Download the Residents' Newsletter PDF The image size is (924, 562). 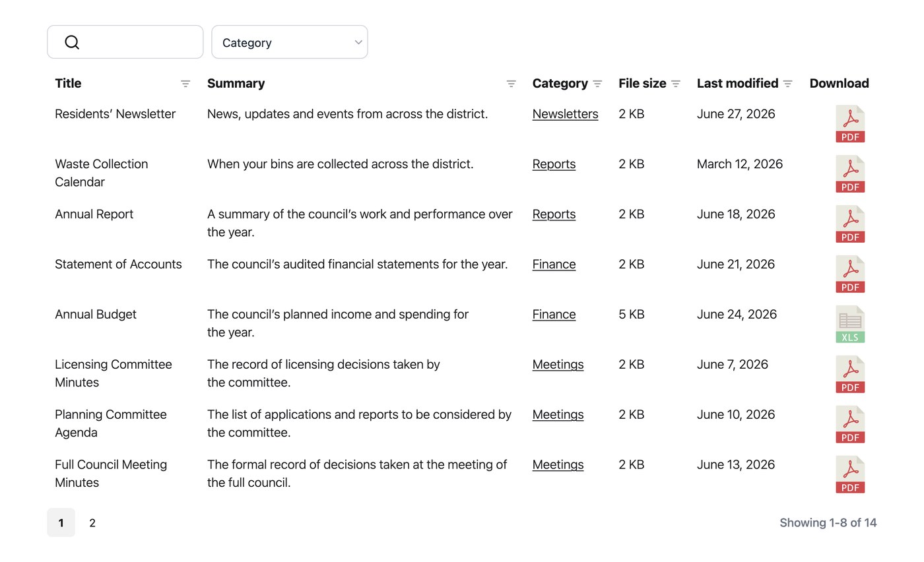pyautogui.click(x=850, y=123)
